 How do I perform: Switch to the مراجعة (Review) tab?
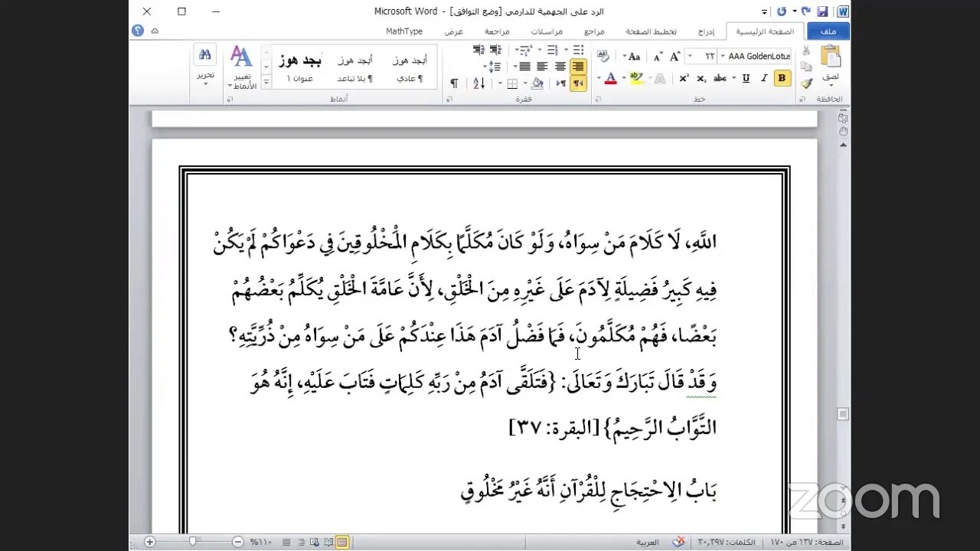pos(497,31)
